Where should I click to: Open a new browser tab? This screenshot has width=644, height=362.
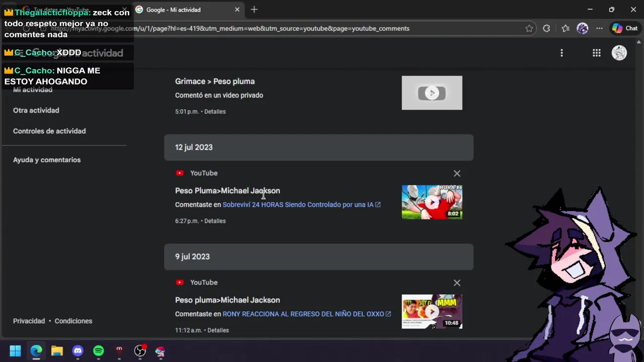point(254,10)
